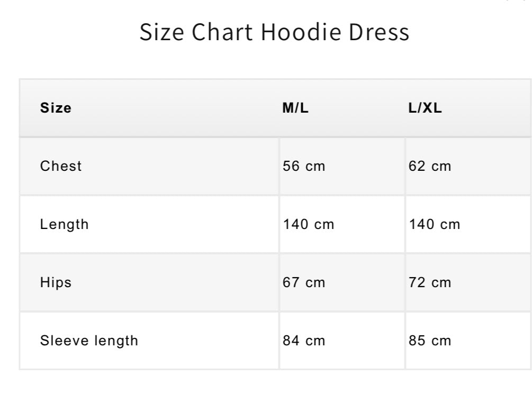Select the 67 cm hips value

[304, 282]
